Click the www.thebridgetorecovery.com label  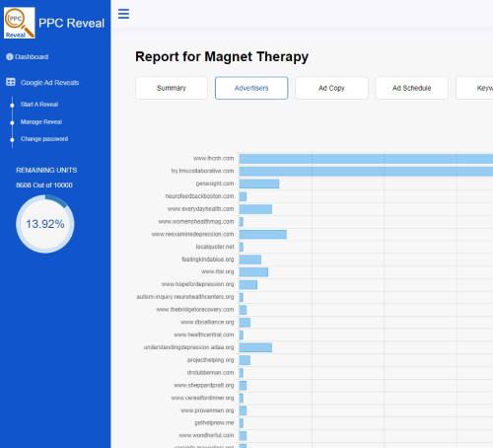(x=195, y=310)
